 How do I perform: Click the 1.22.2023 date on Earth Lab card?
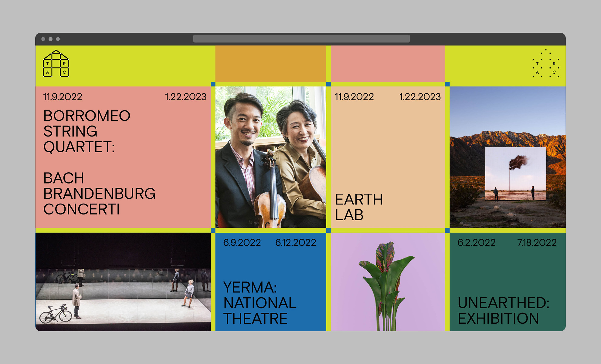pos(420,97)
